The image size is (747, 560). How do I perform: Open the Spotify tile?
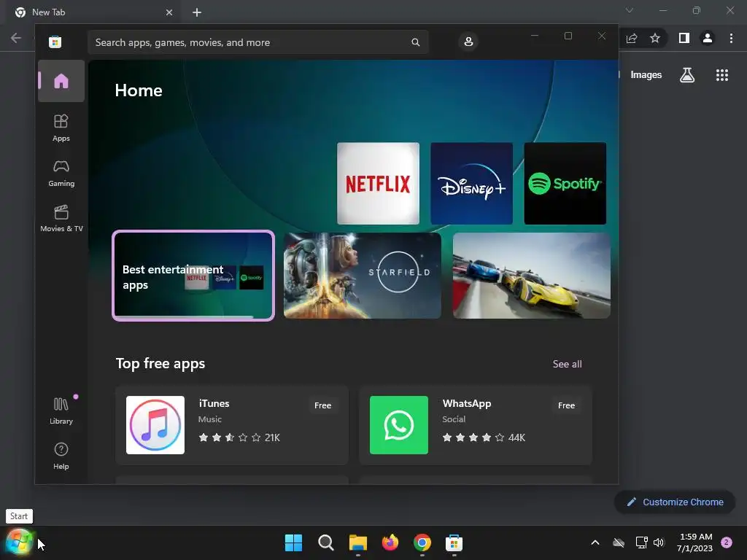[x=565, y=183]
